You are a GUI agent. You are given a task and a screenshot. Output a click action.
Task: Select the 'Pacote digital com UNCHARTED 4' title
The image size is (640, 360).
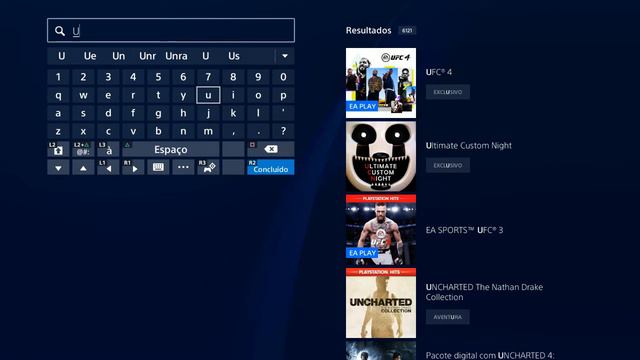tap(490, 356)
